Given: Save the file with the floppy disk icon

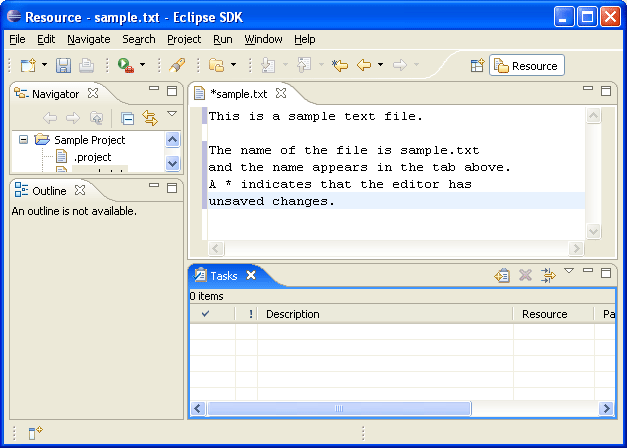Looking at the screenshot, I should tap(63, 65).
